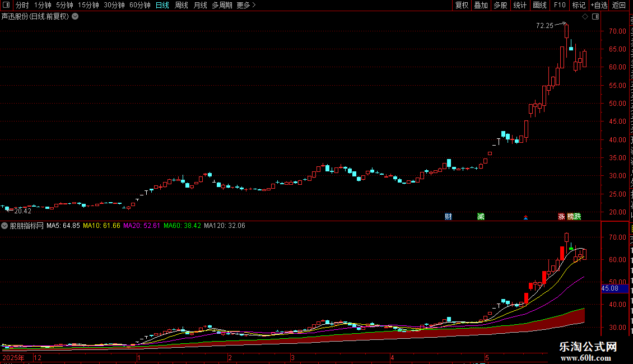
Task: Open F10 company info
Action: point(560,5)
